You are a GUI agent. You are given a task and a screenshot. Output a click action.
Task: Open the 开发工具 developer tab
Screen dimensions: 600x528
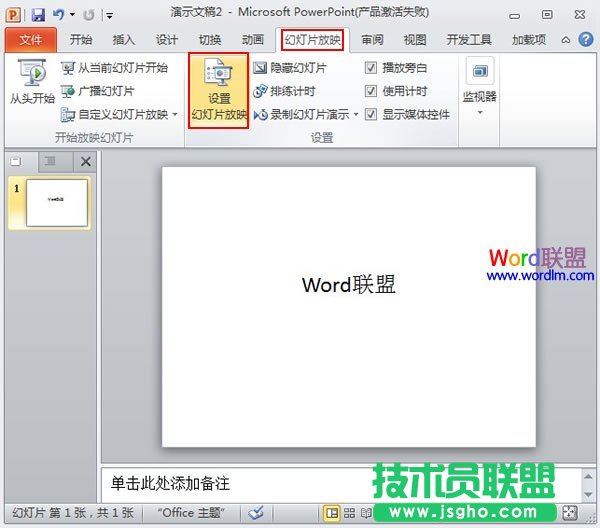(x=469, y=39)
